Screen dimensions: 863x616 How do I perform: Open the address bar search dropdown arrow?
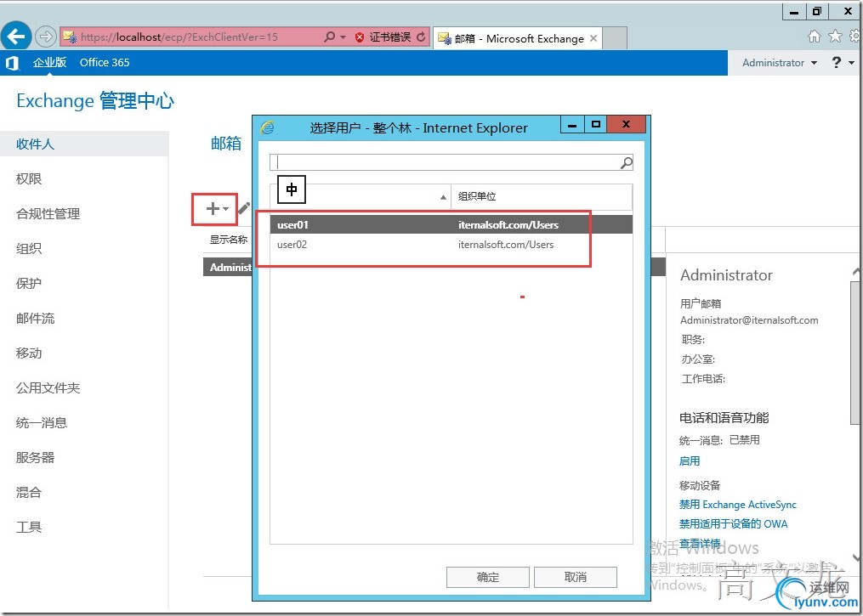(343, 37)
